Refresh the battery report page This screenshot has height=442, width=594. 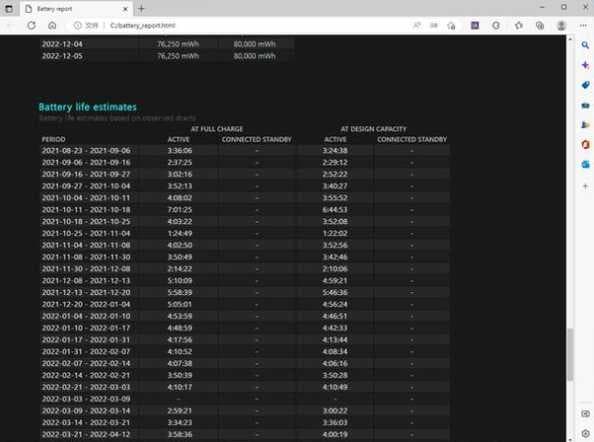point(31,25)
